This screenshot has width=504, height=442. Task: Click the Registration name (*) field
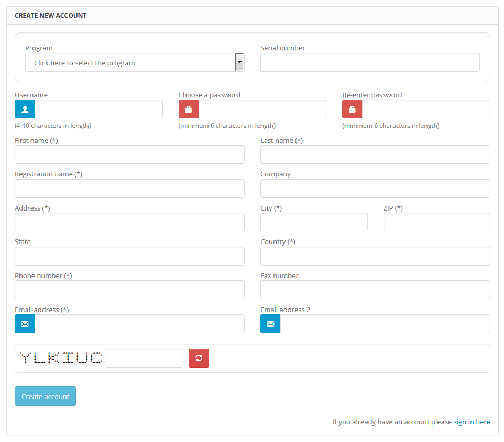click(x=129, y=189)
